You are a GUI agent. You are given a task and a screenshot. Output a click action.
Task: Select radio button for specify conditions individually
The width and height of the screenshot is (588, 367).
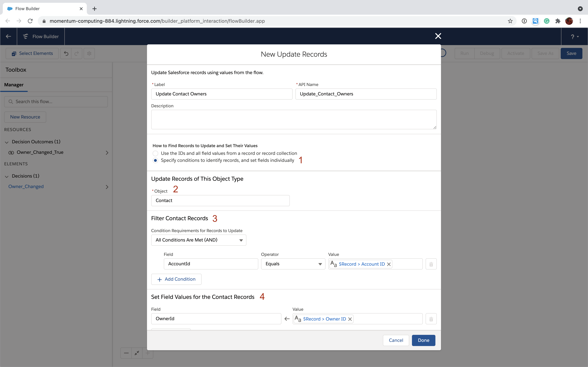point(155,160)
